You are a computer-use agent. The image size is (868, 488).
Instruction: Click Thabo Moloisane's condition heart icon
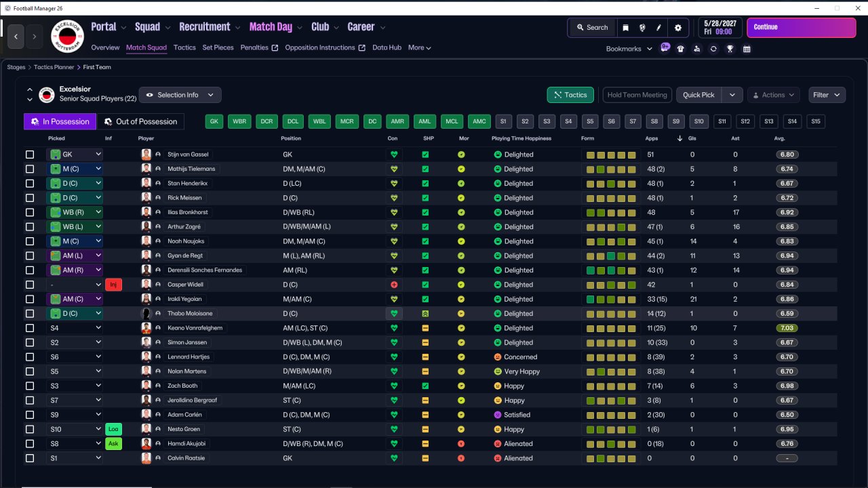tap(394, 314)
